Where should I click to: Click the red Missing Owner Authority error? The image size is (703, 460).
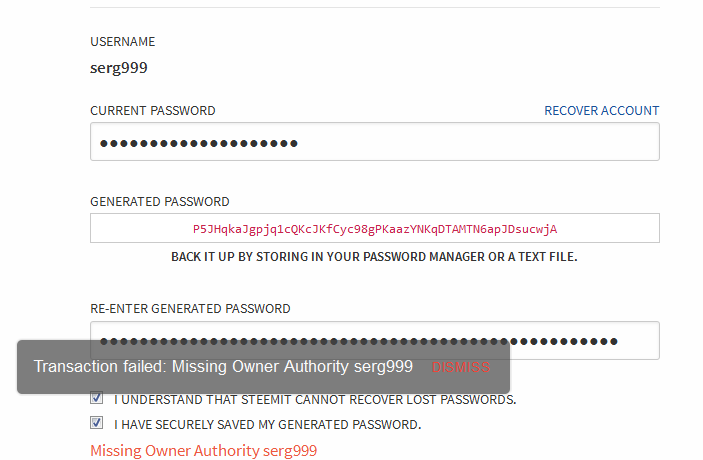coord(203,451)
